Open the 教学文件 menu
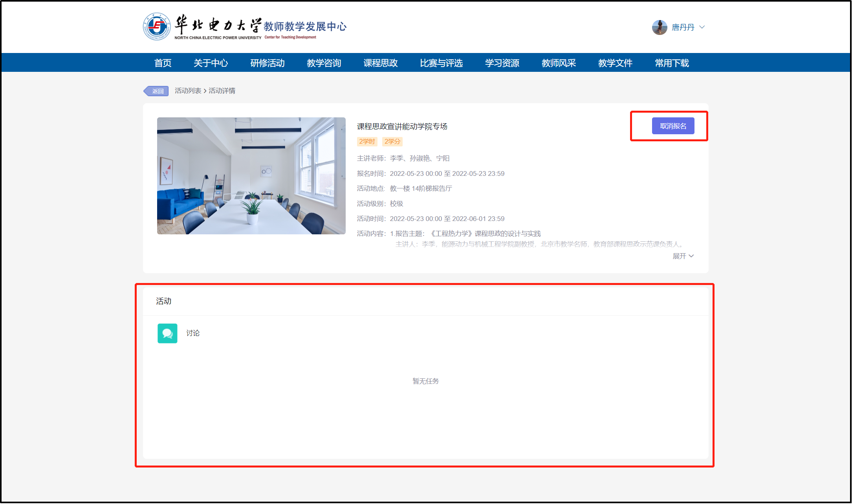This screenshot has width=852, height=504. [x=615, y=63]
